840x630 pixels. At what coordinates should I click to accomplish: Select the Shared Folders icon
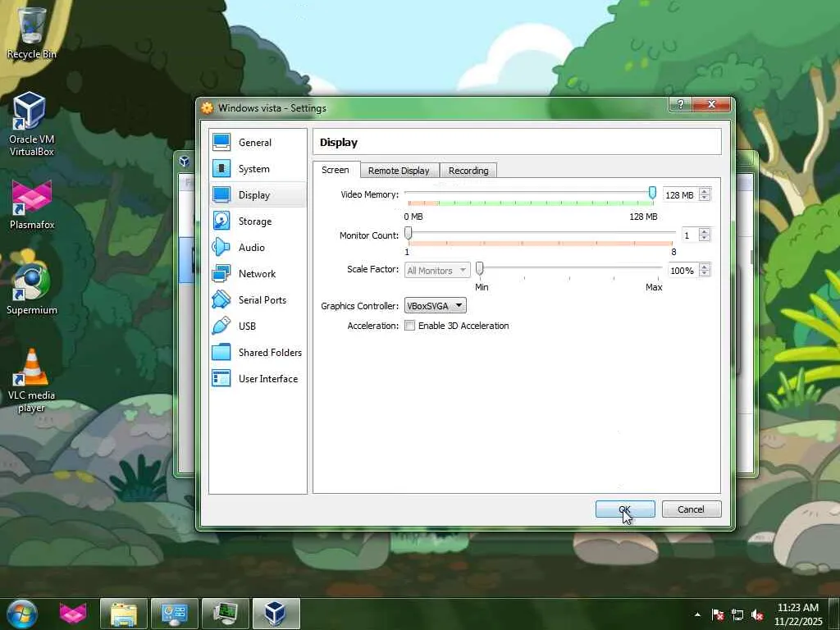(x=221, y=352)
